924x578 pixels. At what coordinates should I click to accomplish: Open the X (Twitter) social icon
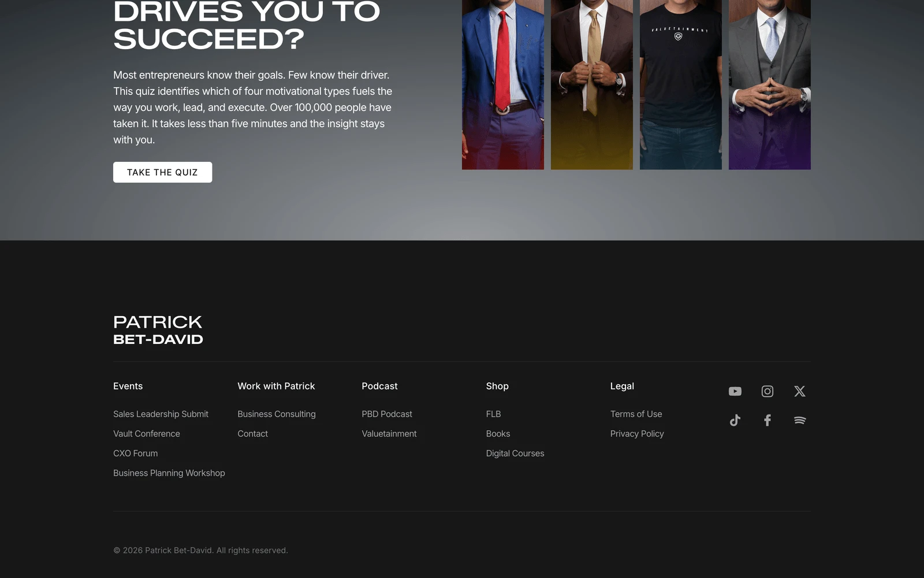(x=799, y=391)
